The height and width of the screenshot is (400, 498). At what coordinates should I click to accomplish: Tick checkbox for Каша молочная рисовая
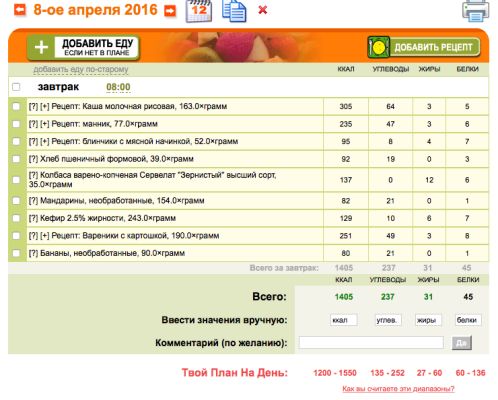tap(16, 106)
